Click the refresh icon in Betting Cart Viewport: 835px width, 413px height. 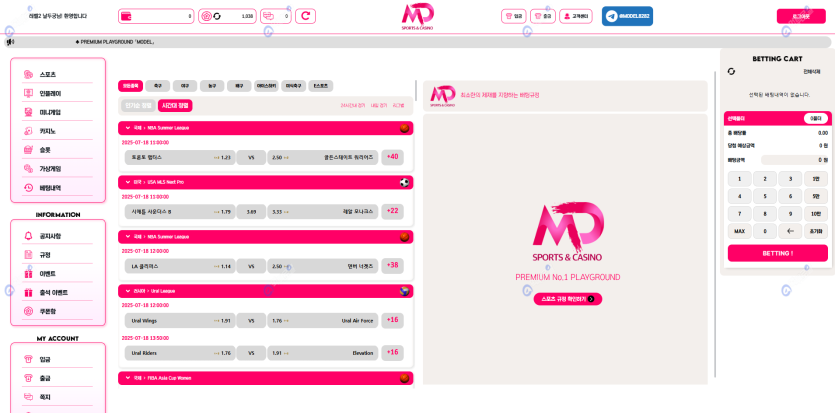[731, 71]
